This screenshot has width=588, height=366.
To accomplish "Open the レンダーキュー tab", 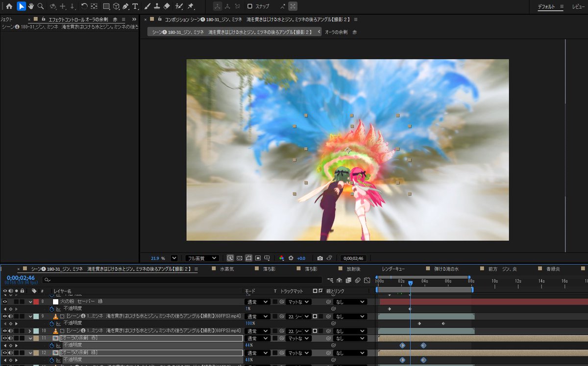I will pyautogui.click(x=393, y=269).
